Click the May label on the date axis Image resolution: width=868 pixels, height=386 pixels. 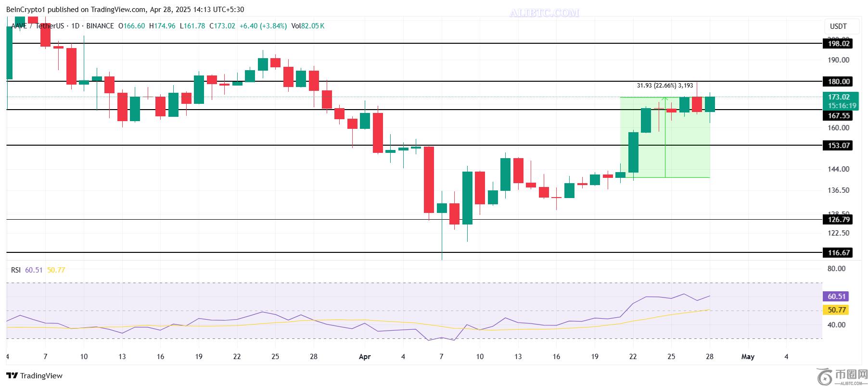(x=748, y=357)
